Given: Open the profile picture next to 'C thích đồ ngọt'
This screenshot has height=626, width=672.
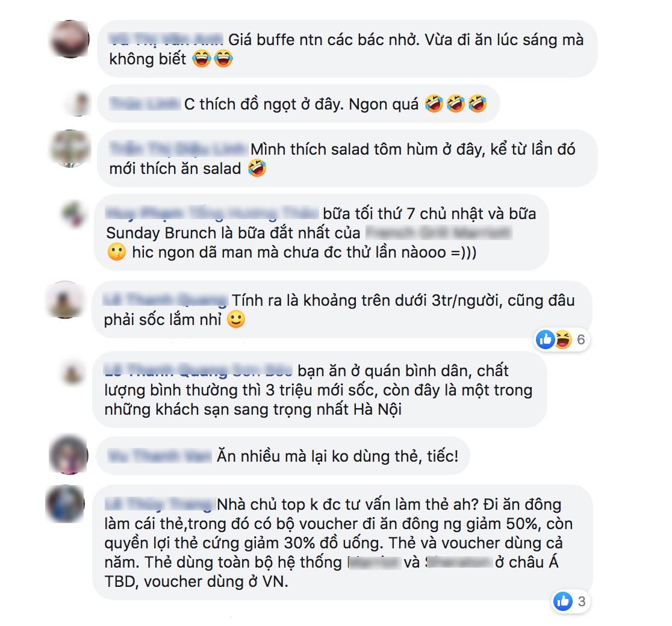Looking at the screenshot, I should click(x=79, y=104).
